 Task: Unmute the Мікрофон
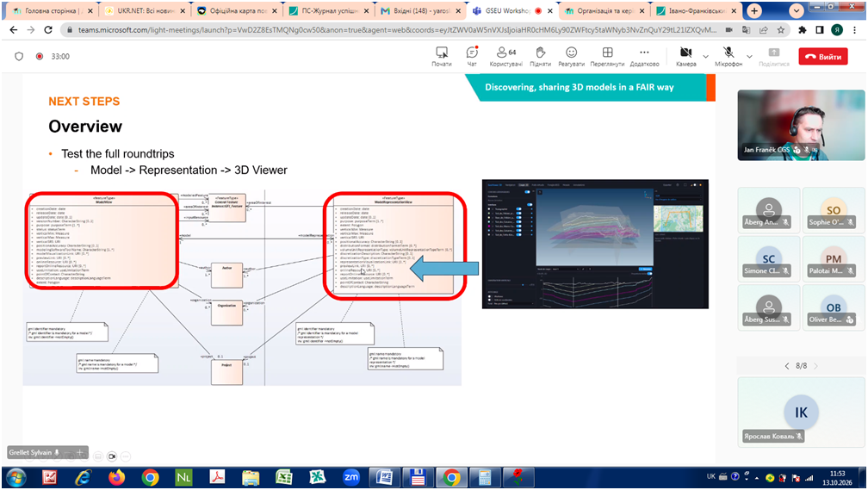[x=728, y=57]
